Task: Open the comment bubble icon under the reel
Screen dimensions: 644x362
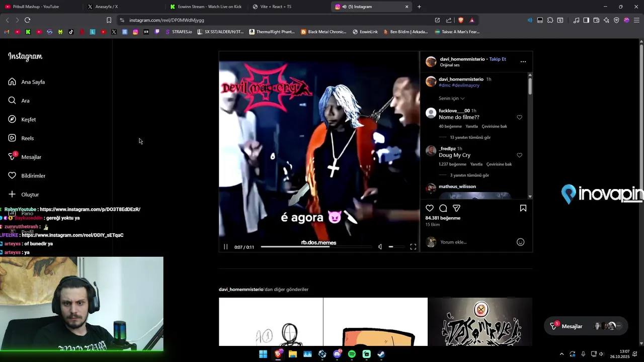Action: [x=443, y=208]
